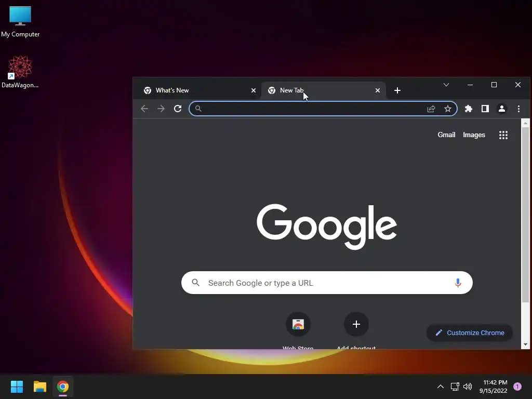
Task: Click the network tray icon
Action: [x=455, y=387]
